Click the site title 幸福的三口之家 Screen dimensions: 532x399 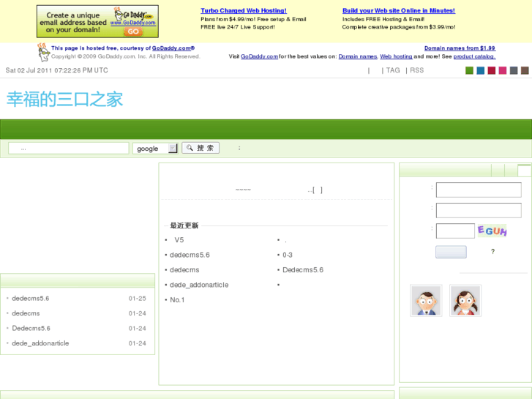tap(64, 99)
